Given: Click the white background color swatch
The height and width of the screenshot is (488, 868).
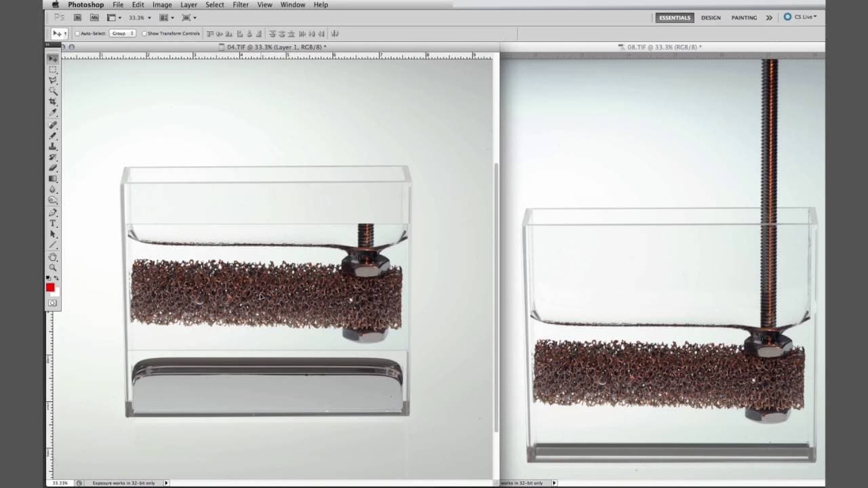Looking at the screenshot, I should [57, 292].
